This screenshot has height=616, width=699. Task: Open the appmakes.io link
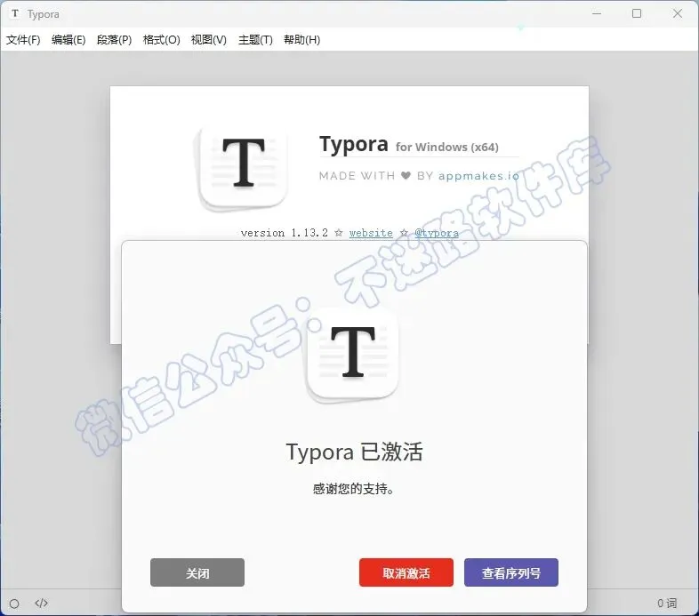click(478, 176)
